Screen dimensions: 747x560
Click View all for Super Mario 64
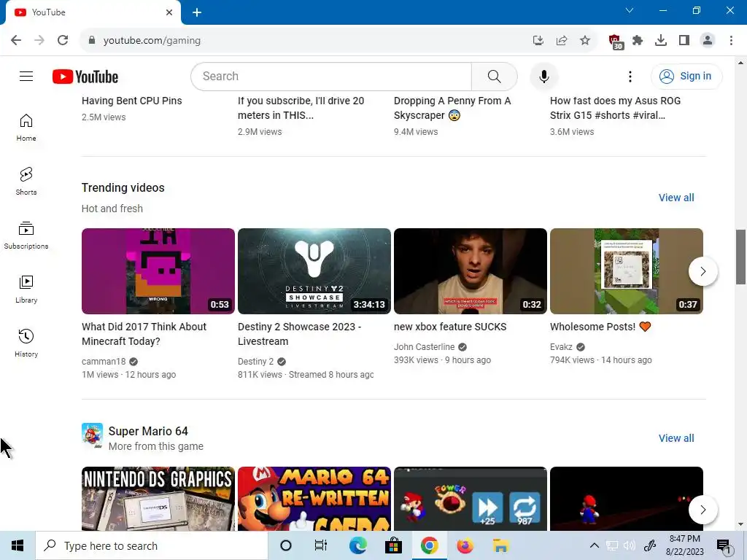click(x=676, y=438)
